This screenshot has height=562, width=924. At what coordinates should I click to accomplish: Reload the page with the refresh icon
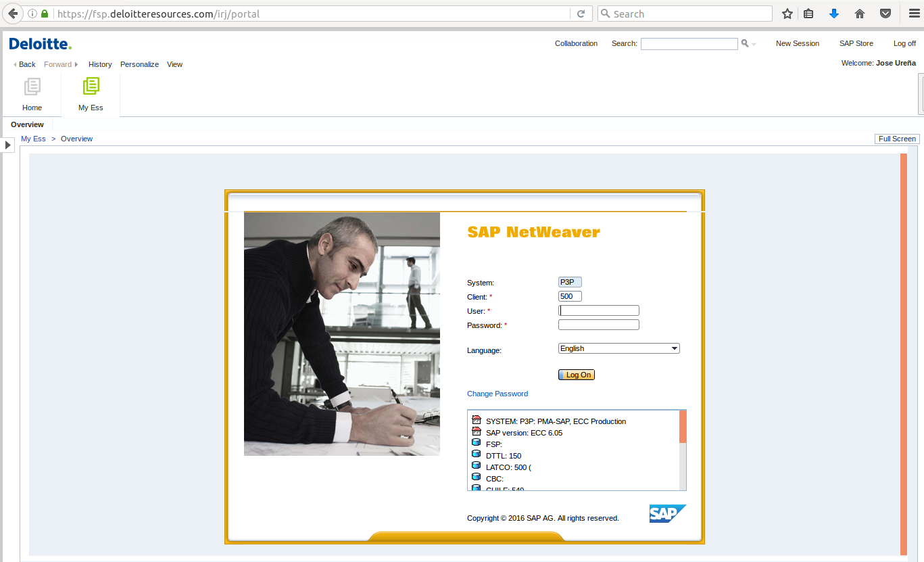pos(581,14)
